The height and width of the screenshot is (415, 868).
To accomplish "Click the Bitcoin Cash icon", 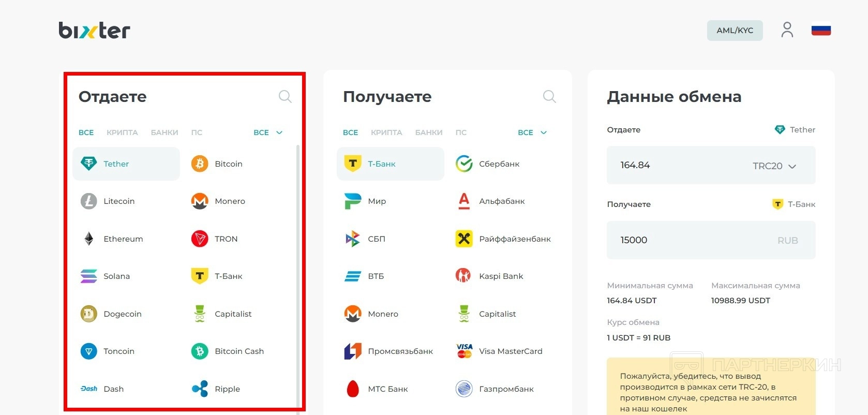I will [200, 351].
